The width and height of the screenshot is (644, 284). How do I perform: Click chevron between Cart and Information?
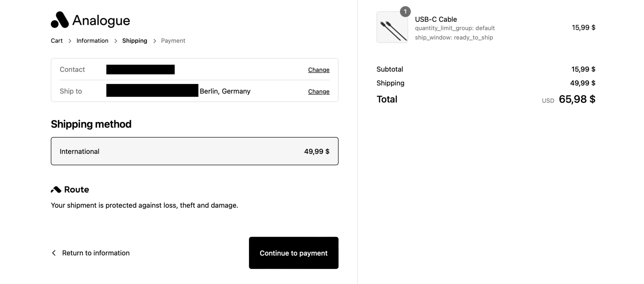point(70,41)
